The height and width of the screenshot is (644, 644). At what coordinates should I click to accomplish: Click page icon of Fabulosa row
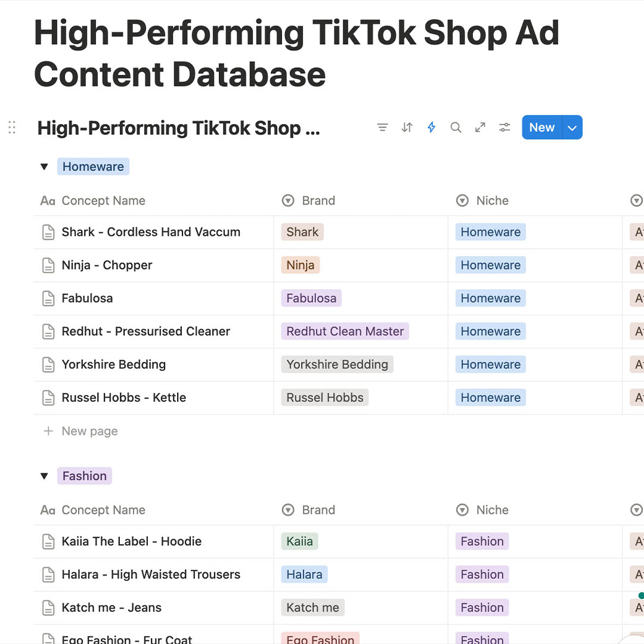[48, 298]
